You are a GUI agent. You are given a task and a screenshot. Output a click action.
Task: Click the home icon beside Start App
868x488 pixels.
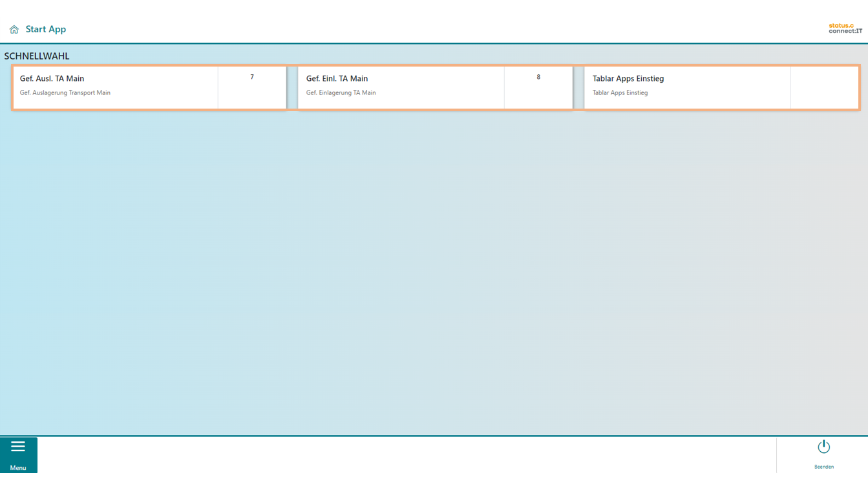[14, 30]
